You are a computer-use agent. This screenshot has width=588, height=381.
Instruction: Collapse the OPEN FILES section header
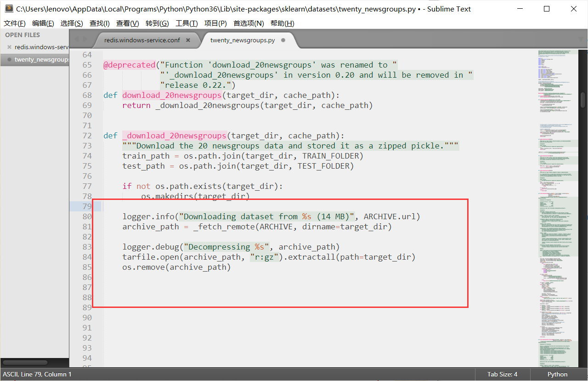click(x=22, y=34)
